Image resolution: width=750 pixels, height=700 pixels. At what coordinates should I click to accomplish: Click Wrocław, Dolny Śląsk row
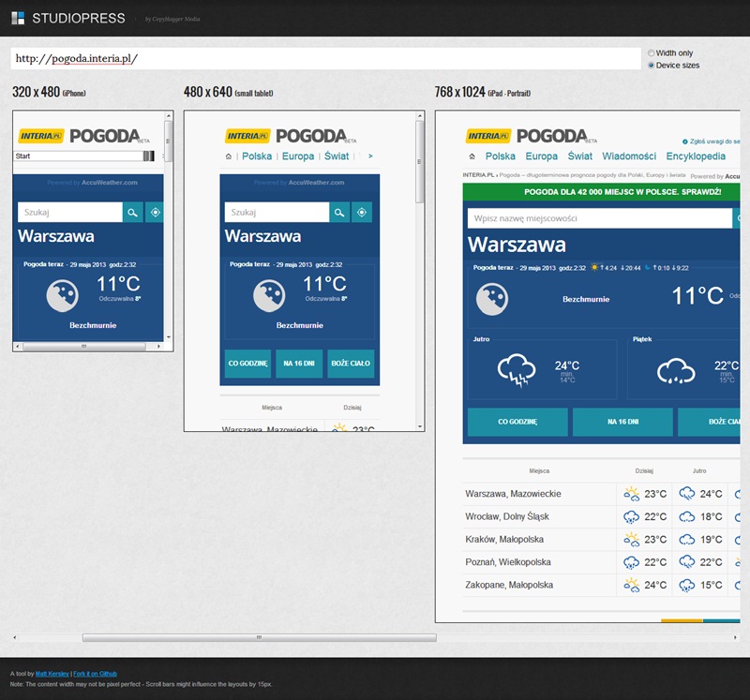tap(601, 517)
